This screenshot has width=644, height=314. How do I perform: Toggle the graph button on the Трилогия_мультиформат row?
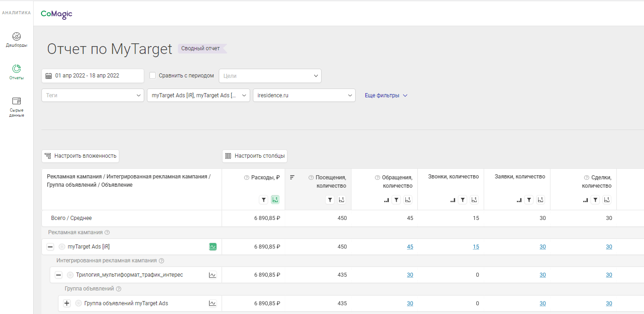click(212, 275)
